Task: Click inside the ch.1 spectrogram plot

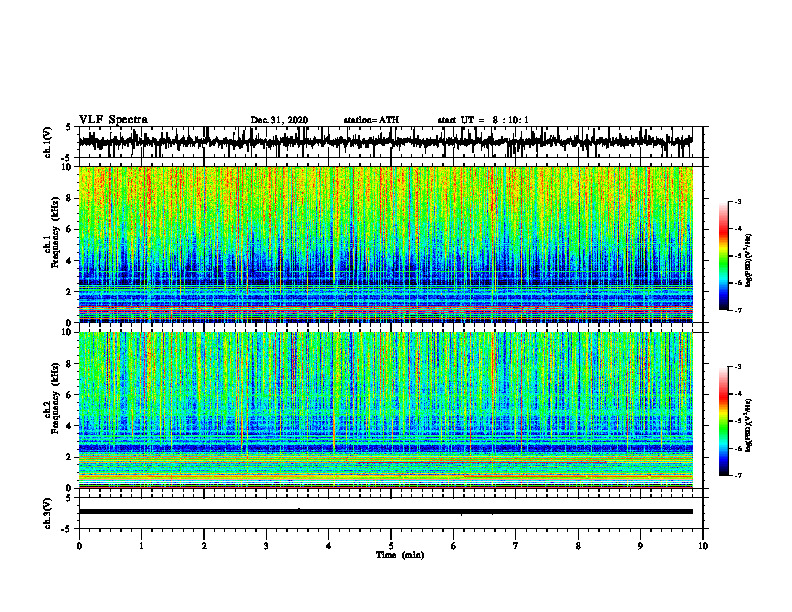Action: click(385, 244)
